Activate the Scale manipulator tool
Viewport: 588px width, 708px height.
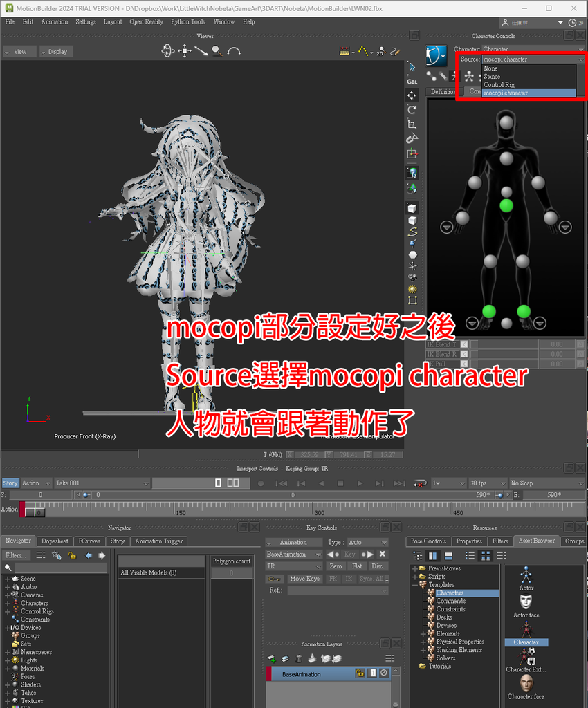coord(412,124)
